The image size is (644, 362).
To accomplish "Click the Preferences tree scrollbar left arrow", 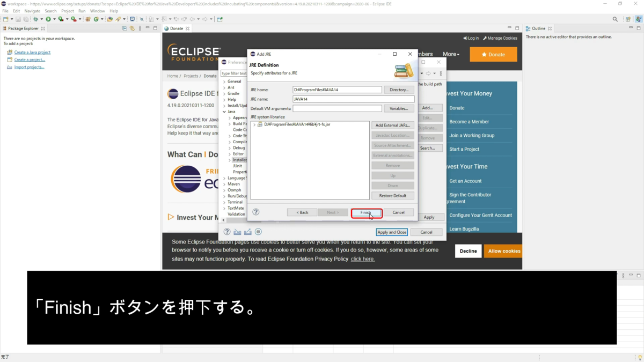I will point(224,220).
